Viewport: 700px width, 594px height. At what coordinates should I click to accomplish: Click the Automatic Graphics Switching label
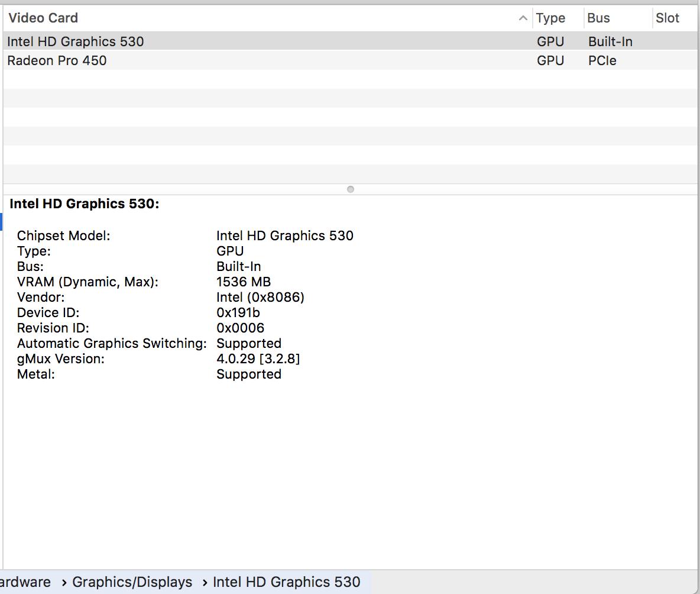click(112, 344)
